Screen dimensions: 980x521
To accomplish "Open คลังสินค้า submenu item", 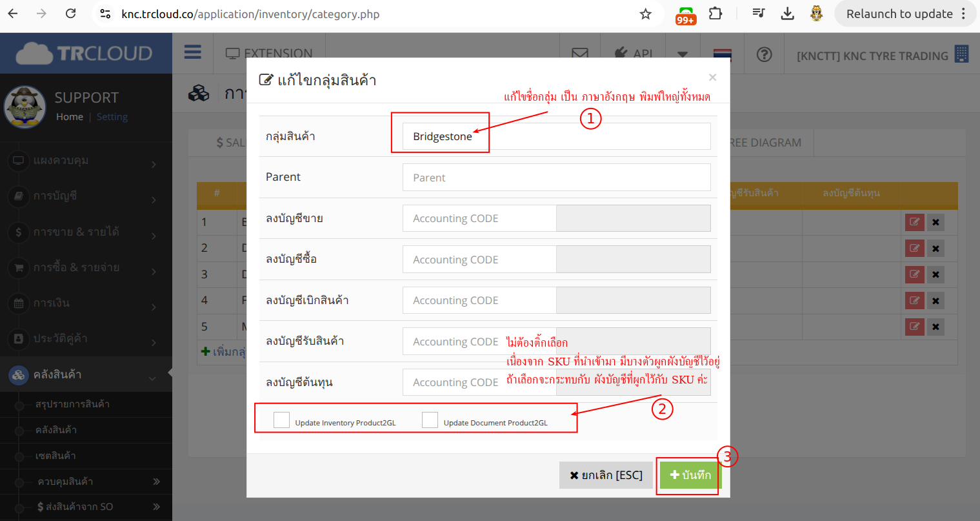I will coord(56,430).
